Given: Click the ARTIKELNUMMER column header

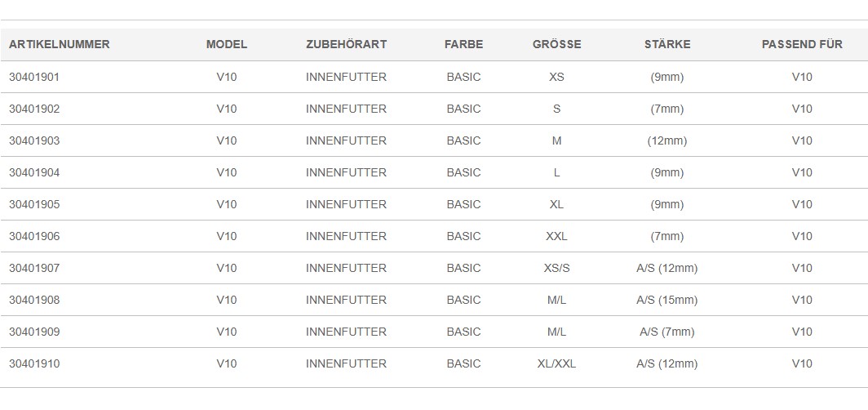Looking at the screenshot, I should (x=60, y=44).
